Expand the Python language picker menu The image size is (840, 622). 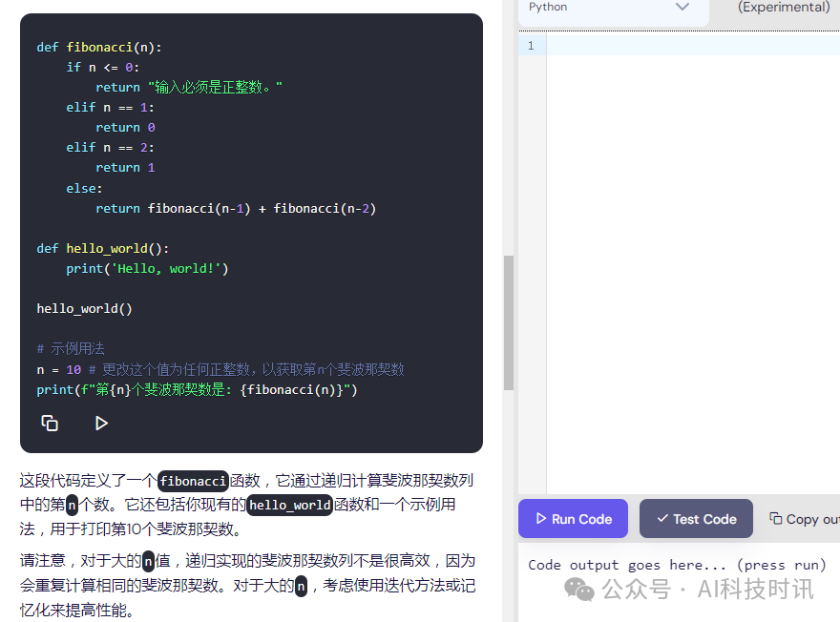coord(611,8)
